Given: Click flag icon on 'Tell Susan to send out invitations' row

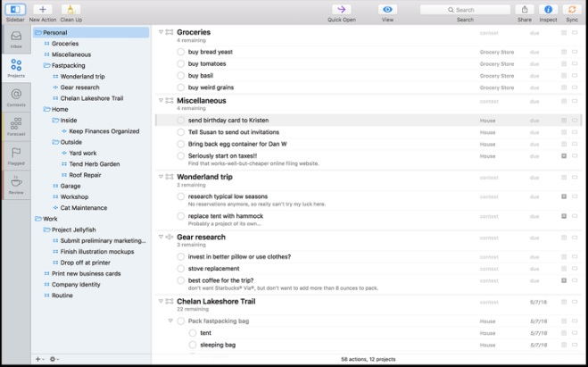Looking at the screenshot, I should (575, 132).
